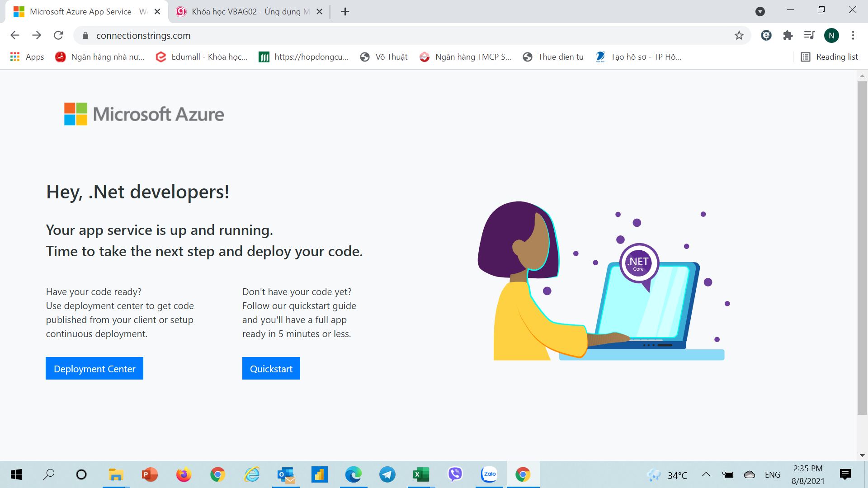Open Apps shortcut in bookmarks bar
The image size is (868, 488).
point(27,57)
